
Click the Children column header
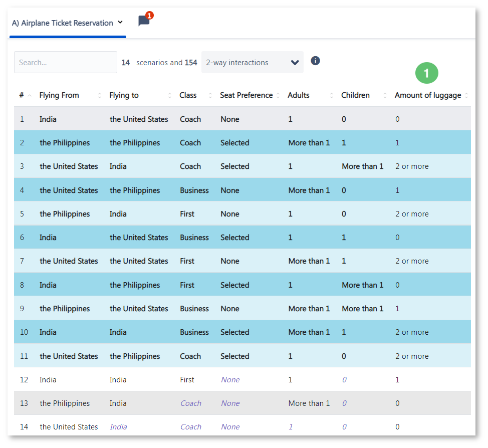pyautogui.click(x=355, y=95)
